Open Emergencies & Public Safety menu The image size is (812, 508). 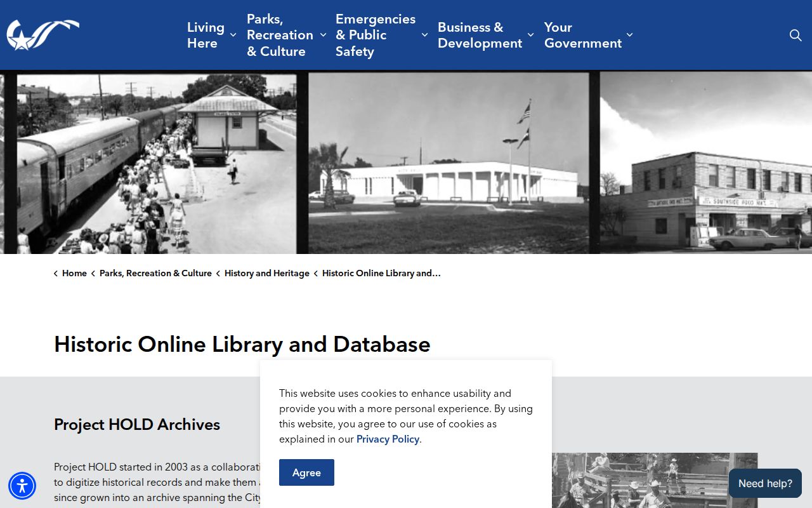376,35
